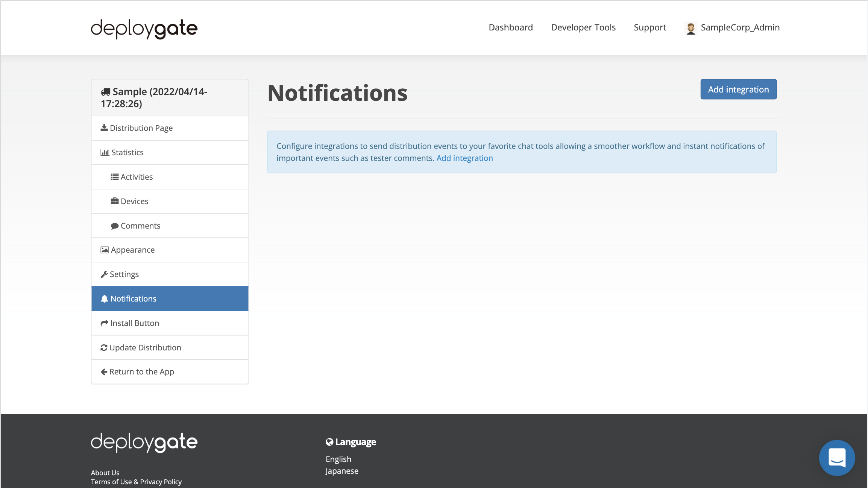Open the Intercom chat bubble
Screen dimensions: 868x488
point(837,458)
